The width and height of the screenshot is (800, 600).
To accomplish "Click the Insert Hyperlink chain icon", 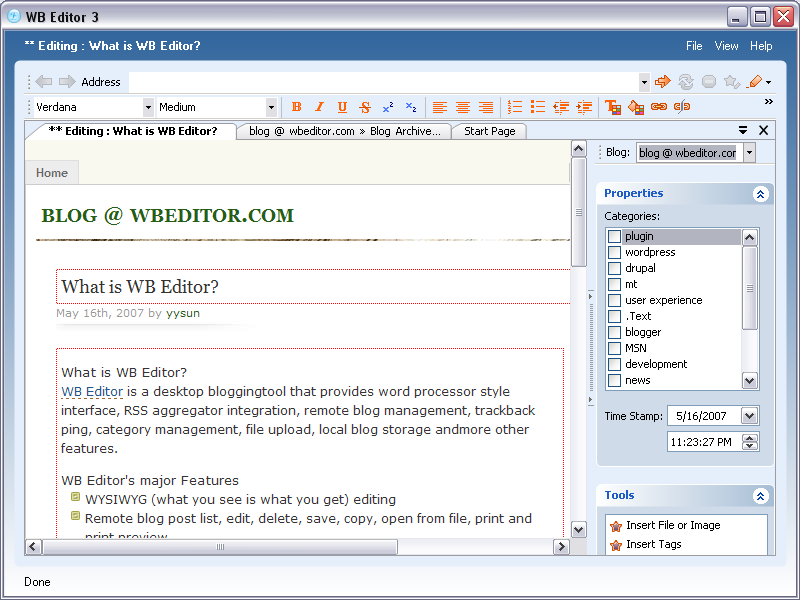I will (659, 107).
